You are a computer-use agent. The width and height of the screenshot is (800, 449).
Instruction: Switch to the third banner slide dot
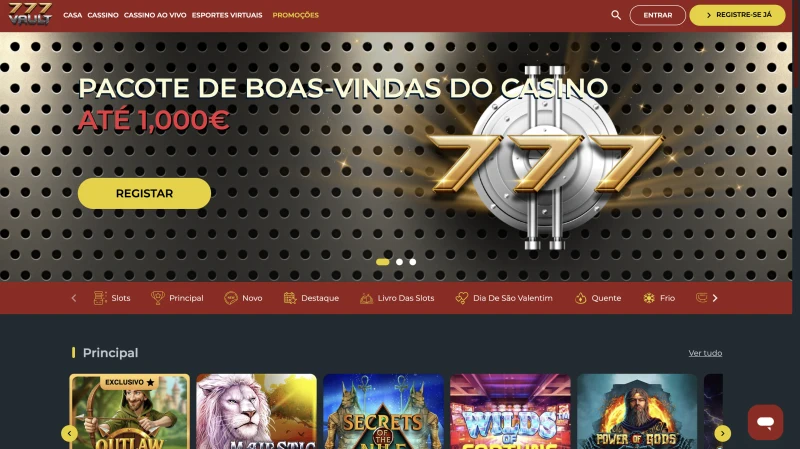pyautogui.click(x=413, y=262)
